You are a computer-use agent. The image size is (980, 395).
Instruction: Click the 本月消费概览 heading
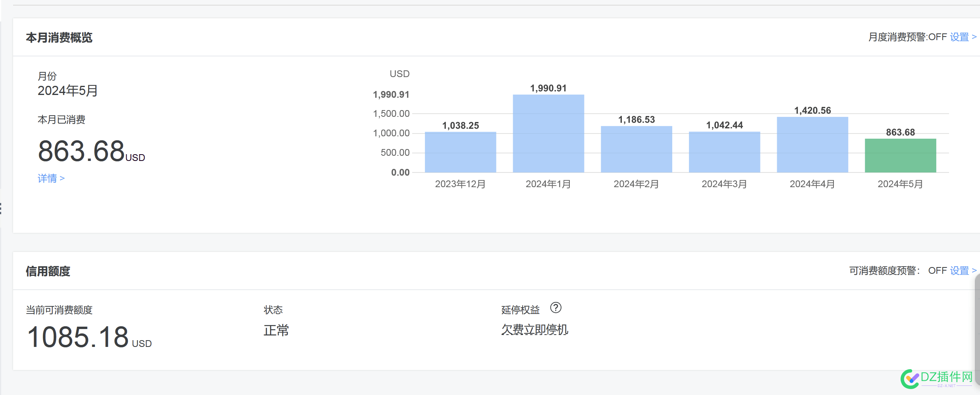(x=59, y=38)
